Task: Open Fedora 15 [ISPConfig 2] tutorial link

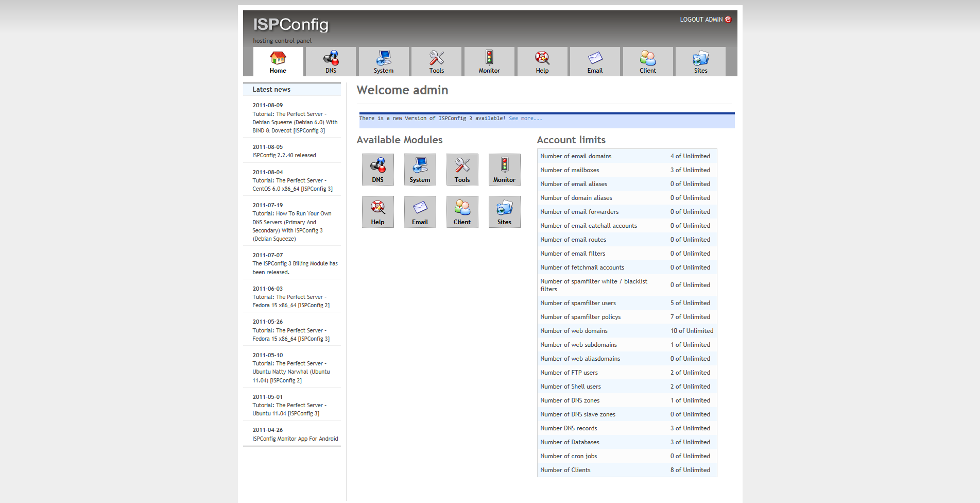Action: tap(291, 301)
